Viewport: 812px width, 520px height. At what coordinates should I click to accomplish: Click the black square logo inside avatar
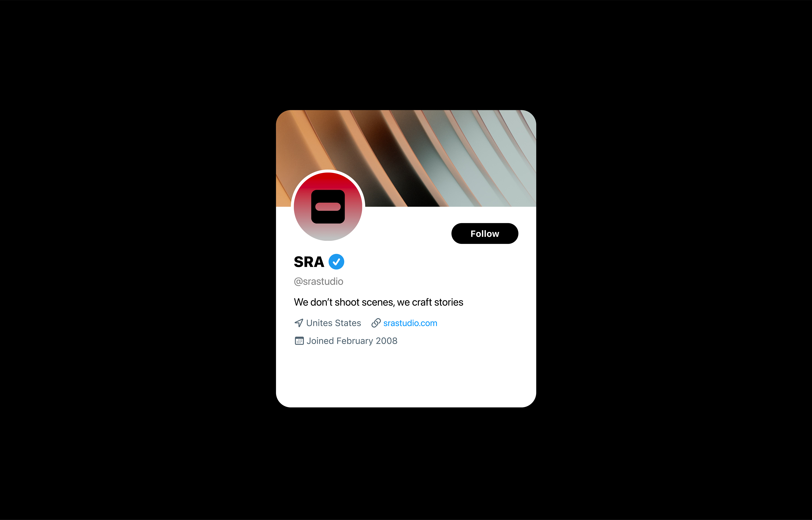pos(328,207)
